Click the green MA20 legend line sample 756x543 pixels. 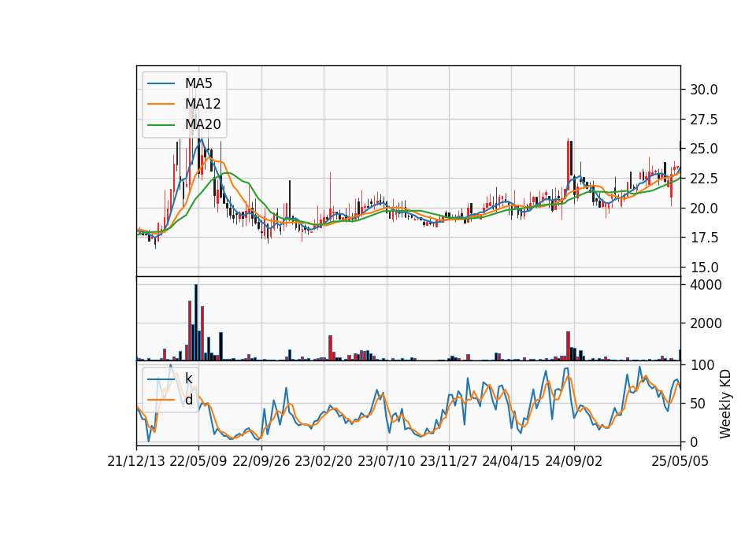pos(161,124)
